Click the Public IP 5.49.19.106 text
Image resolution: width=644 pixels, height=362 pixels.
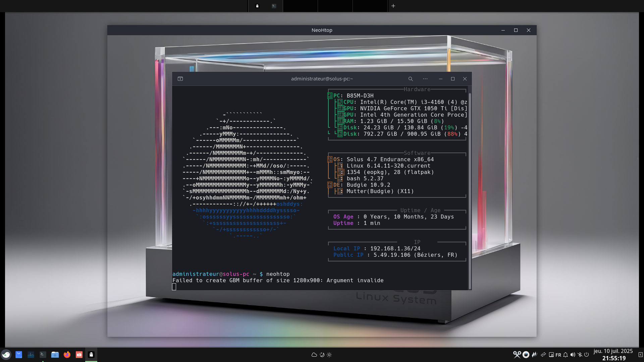[395, 255]
